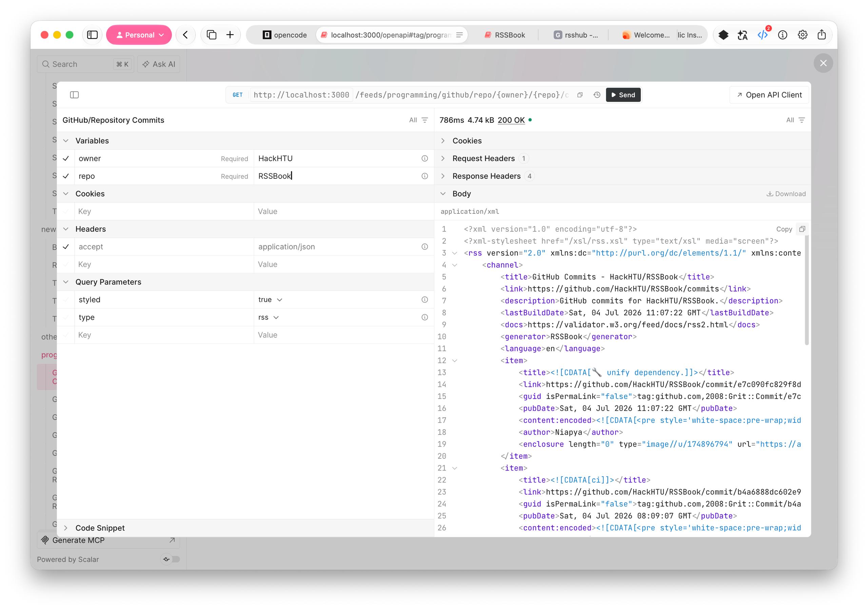Toggle the browser sidebar icon
The height and width of the screenshot is (610, 868).
92,35
